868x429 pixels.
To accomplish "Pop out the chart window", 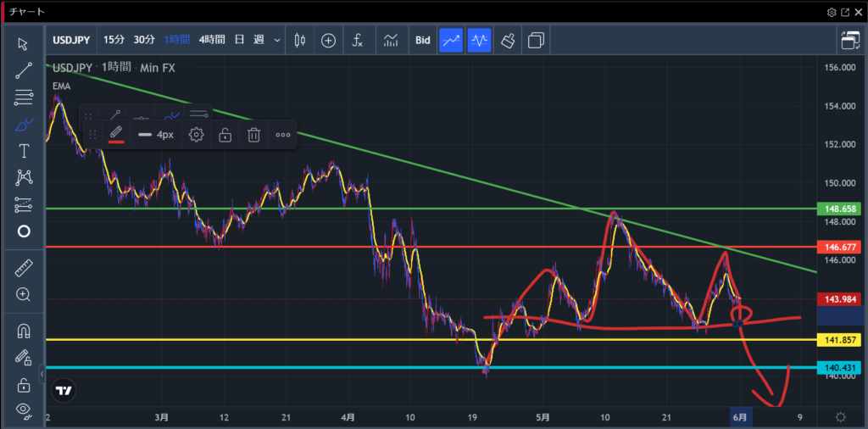I will click(845, 12).
